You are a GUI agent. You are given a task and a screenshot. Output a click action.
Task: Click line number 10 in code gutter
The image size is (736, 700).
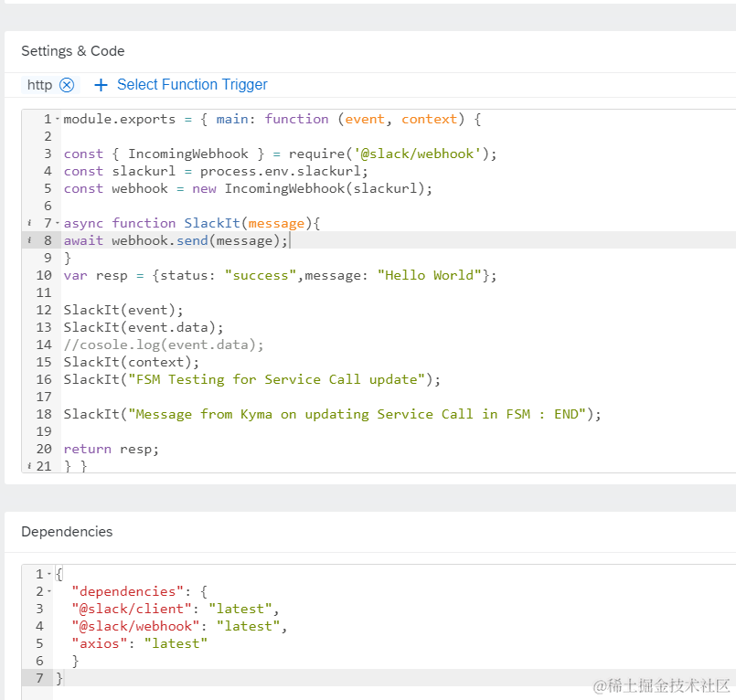coord(44,275)
